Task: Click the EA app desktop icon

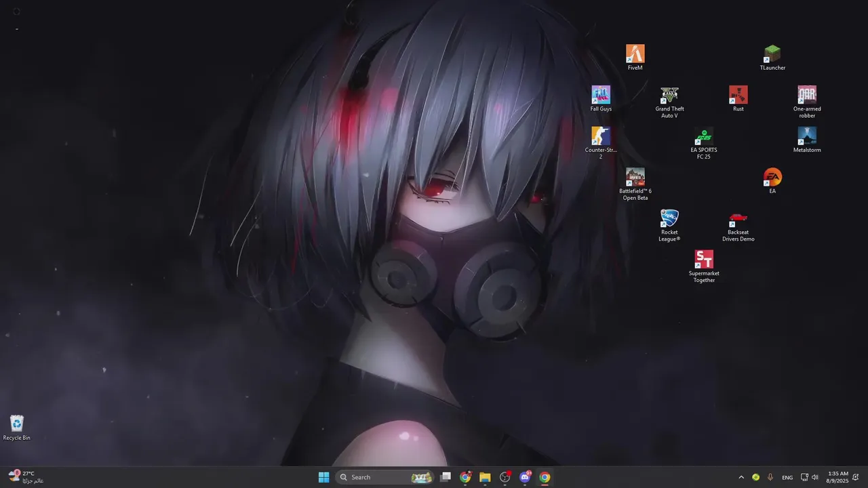Action: tap(772, 181)
